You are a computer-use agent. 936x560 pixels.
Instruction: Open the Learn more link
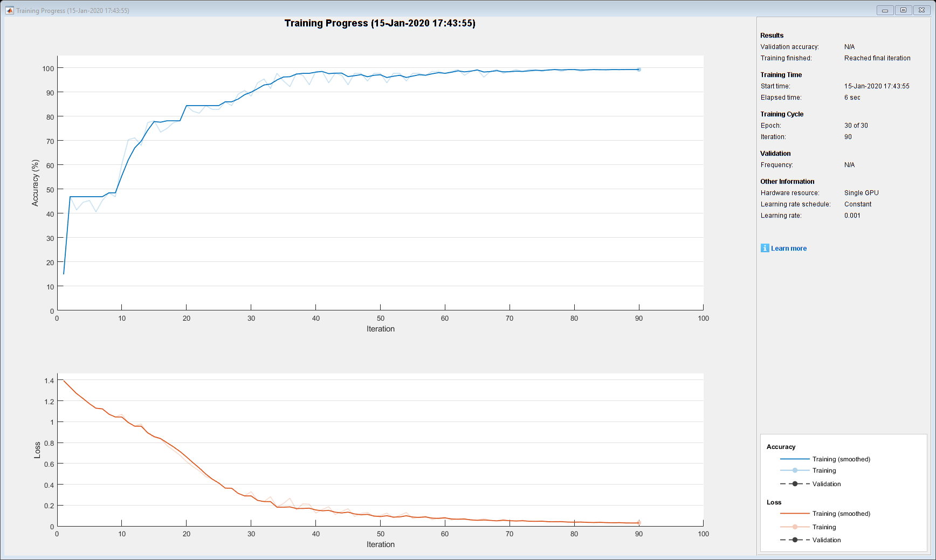click(x=789, y=248)
